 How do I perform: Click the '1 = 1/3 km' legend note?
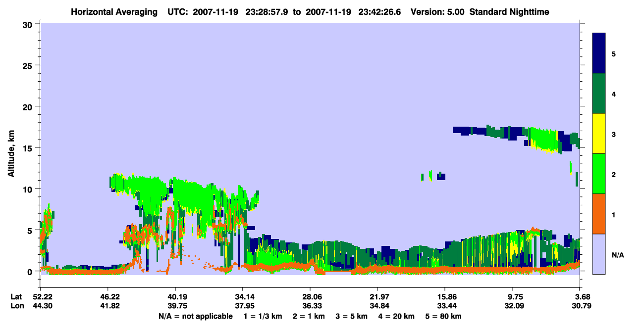pos(263,316)
